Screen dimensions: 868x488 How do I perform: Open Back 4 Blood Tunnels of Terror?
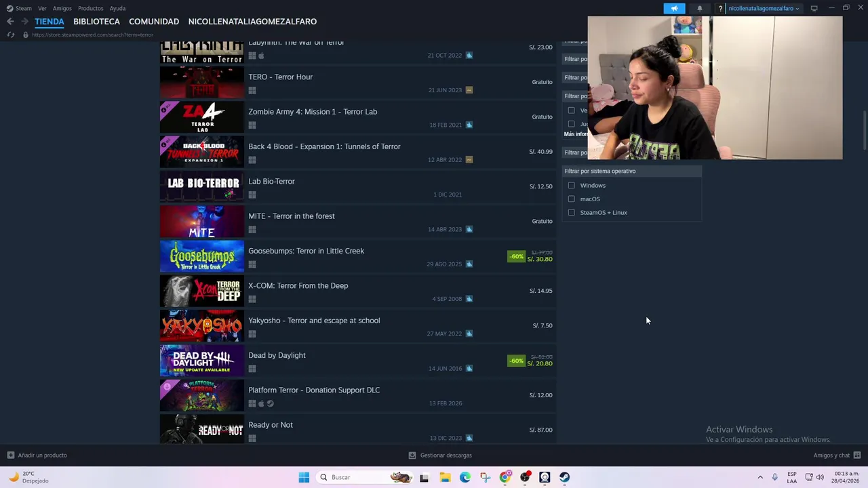click(358, 151)
